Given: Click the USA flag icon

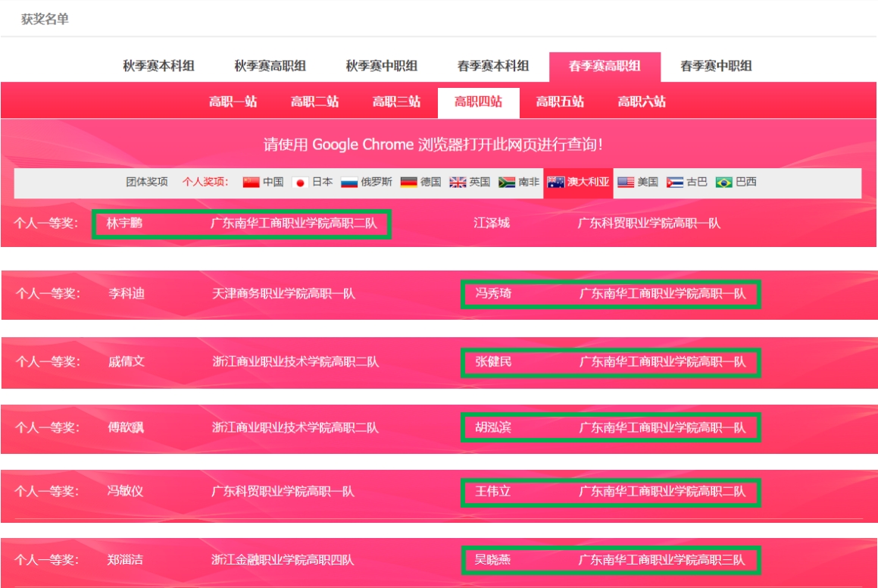Looking at the screenshot, I should pos(626,183).
